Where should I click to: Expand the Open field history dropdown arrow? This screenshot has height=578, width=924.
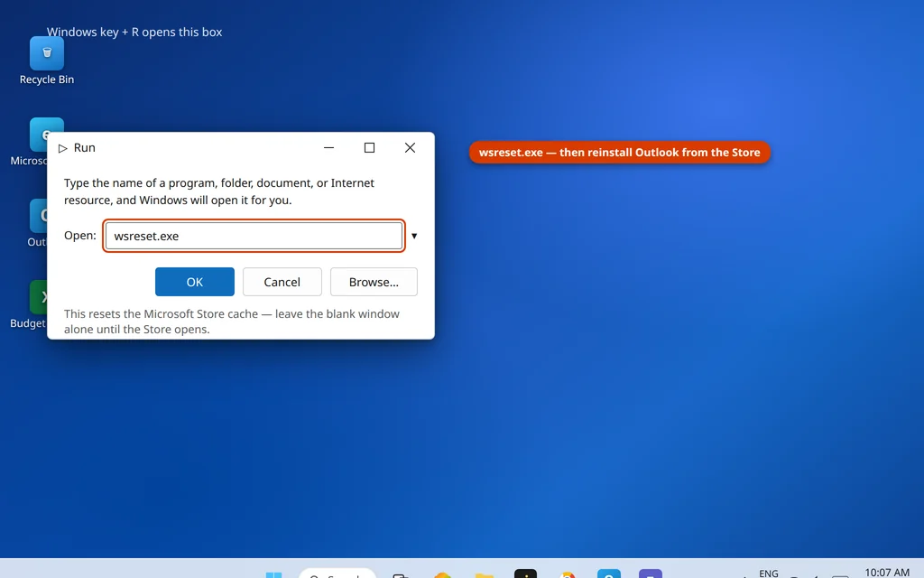[x=414, y=236]
